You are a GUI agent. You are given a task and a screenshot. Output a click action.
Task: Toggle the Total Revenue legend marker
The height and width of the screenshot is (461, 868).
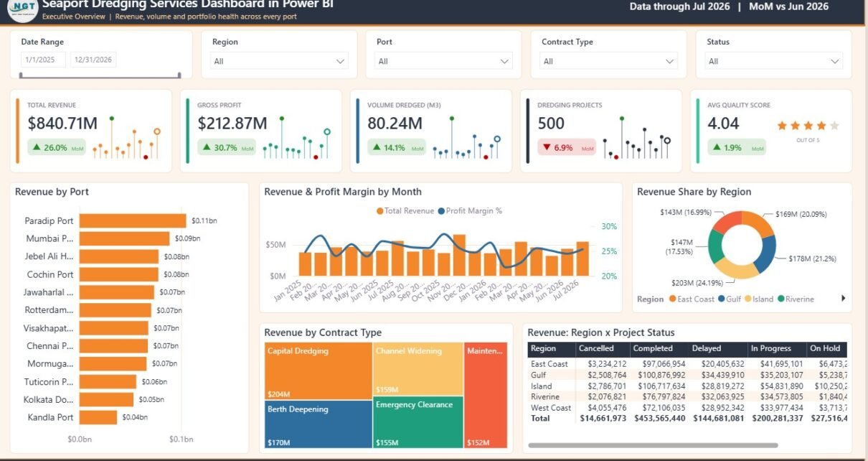(380, 211)
